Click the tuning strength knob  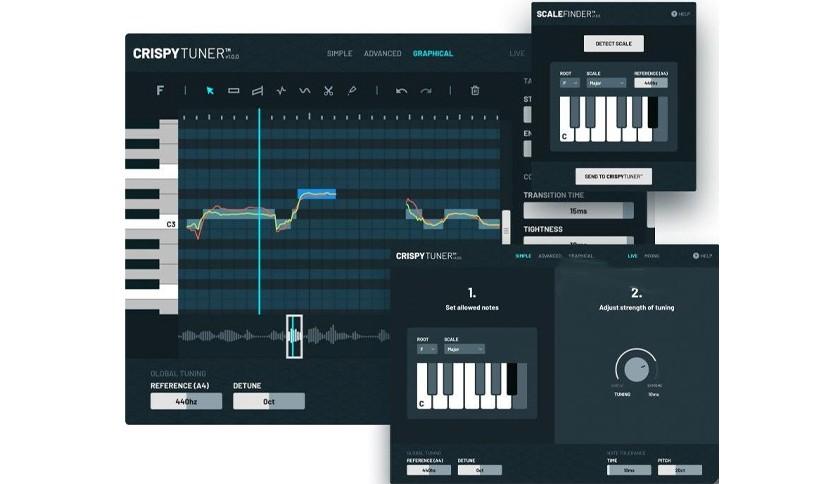[636, 369]
